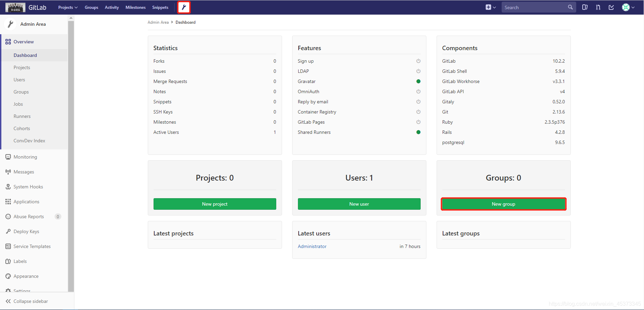Open Cohorts in the sidebar

point(22,128)
